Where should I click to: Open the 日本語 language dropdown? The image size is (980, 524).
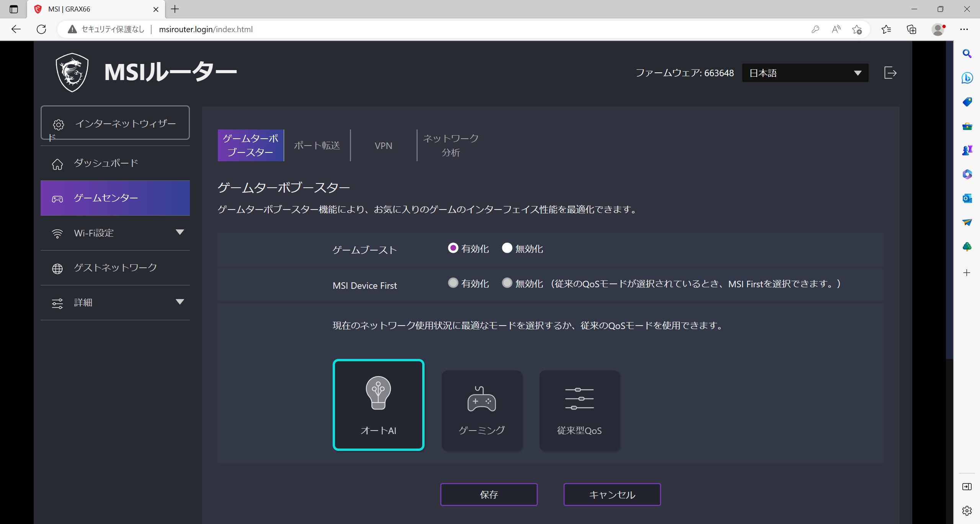pyautogui.click(x=805, y=73)
